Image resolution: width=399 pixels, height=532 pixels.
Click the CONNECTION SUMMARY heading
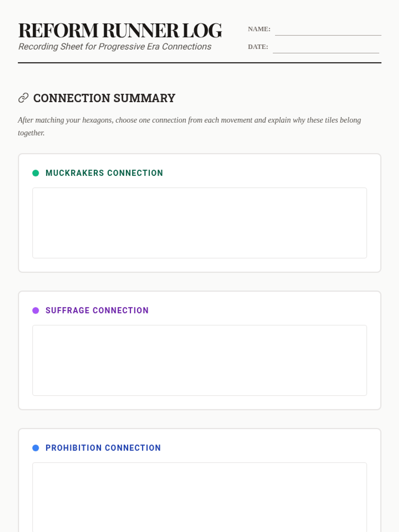click(104, 98)
